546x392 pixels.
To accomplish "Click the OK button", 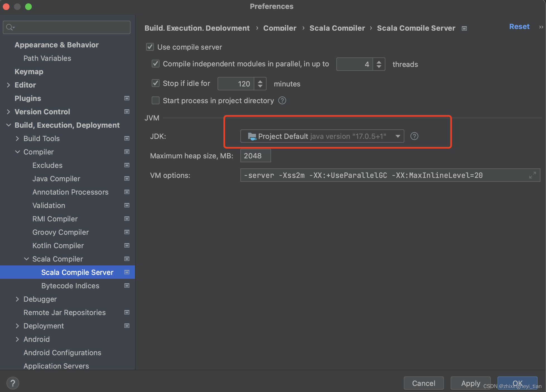I will click(x=518, y=383).
